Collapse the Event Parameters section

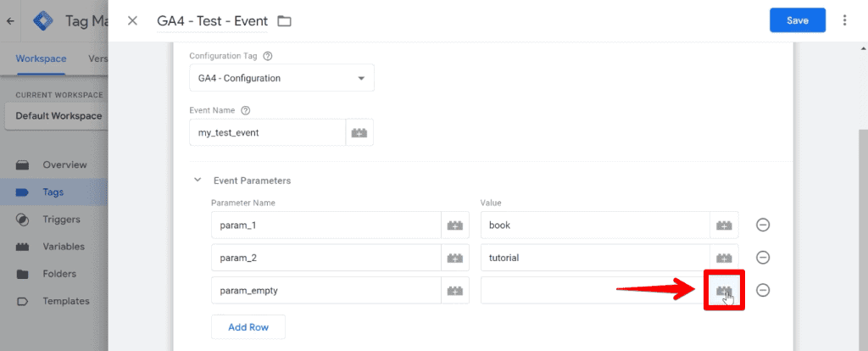pyautogui.click(x=198, y=180)
